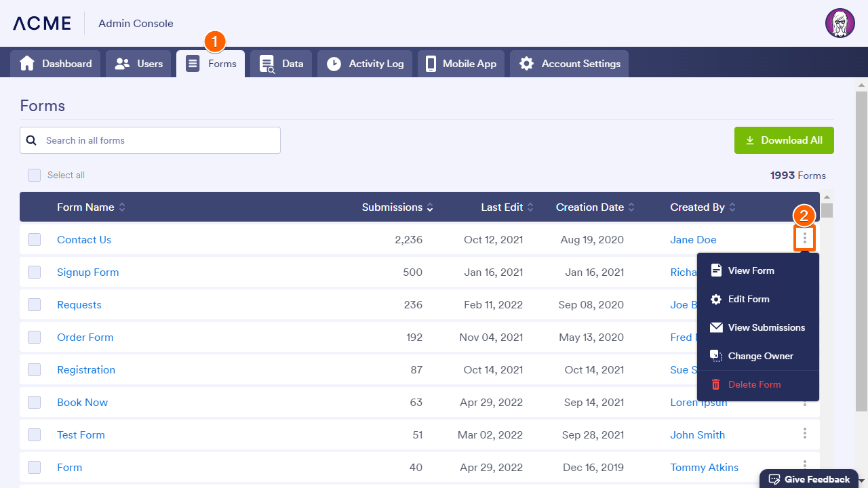Image resolution: width=868 pixels, height=488 pixels.
Task: Open the three-dot menu for Test Form
Action: pyautogui.click(x=804, y=433)
